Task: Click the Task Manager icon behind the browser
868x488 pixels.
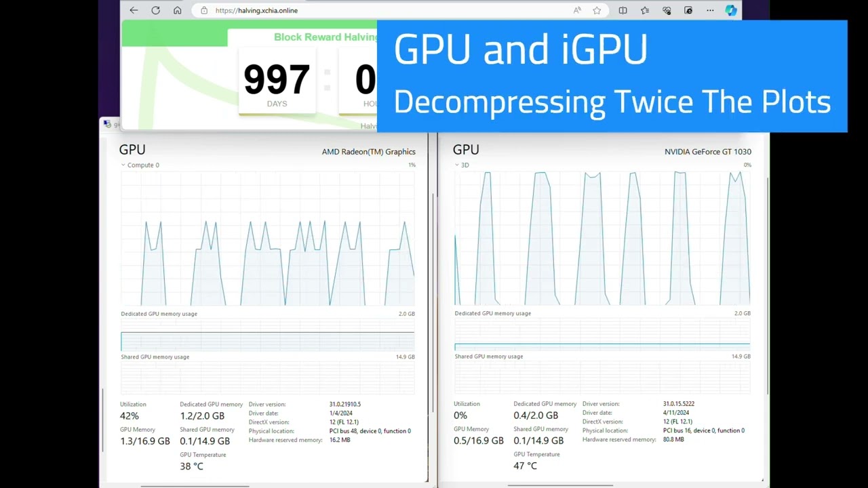Action: click(x=107, y=124)
